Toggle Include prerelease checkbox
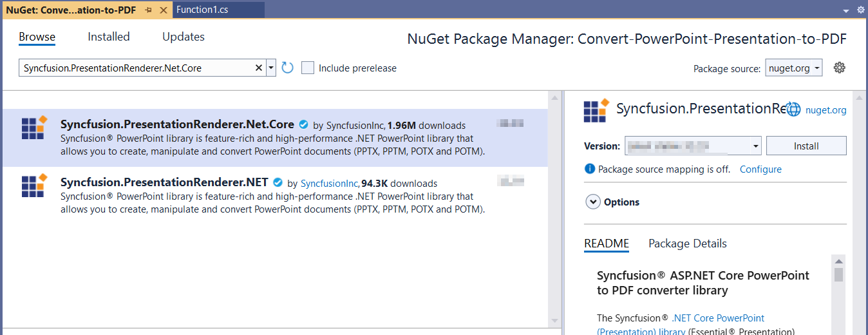The height and width of the screenshot is (335, 868). [x=308, y=68]
